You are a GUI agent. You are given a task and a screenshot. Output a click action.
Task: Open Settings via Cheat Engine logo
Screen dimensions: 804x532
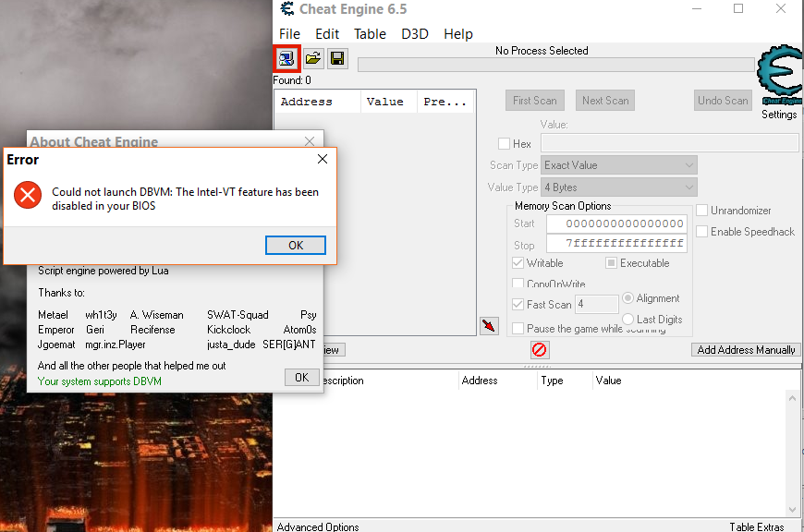click(x=779, y=75)
